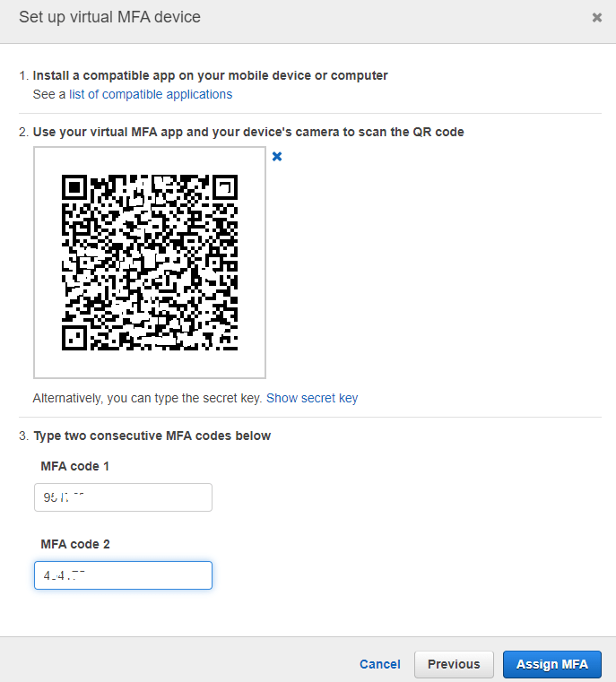Image resolution: width=616 pixels, height=682 pixels.
Task: Select the scan the QR code heading
Action: click(x=248, y=132)
